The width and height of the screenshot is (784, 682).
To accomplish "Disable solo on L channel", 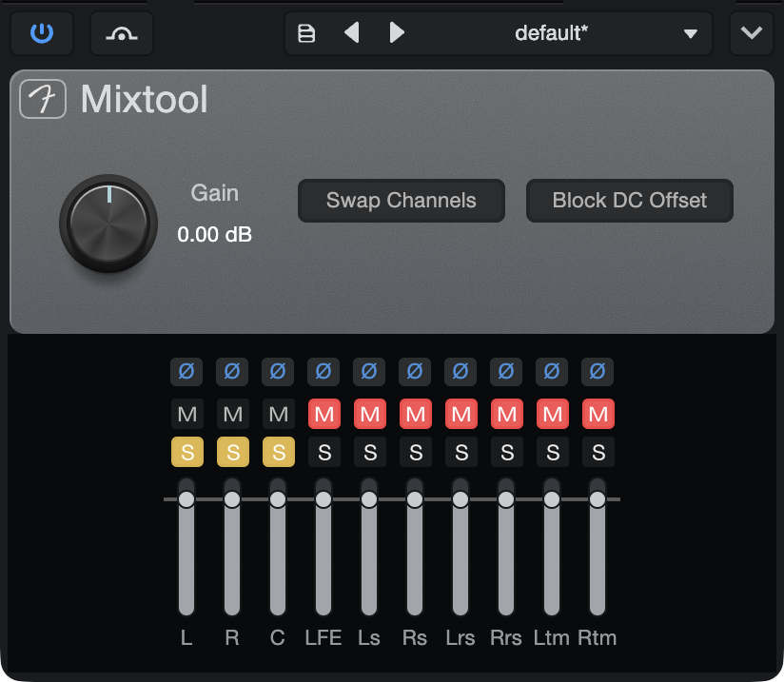I will pos(187,452).
